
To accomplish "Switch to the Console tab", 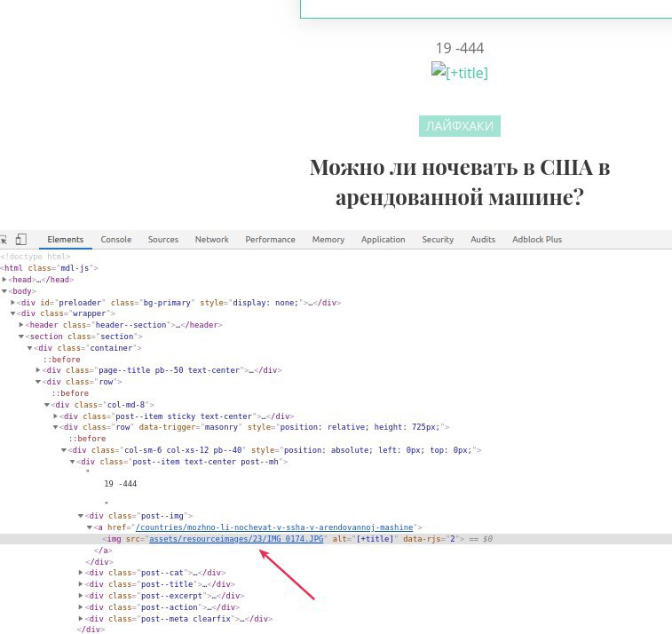I will (x=116, y=239).
